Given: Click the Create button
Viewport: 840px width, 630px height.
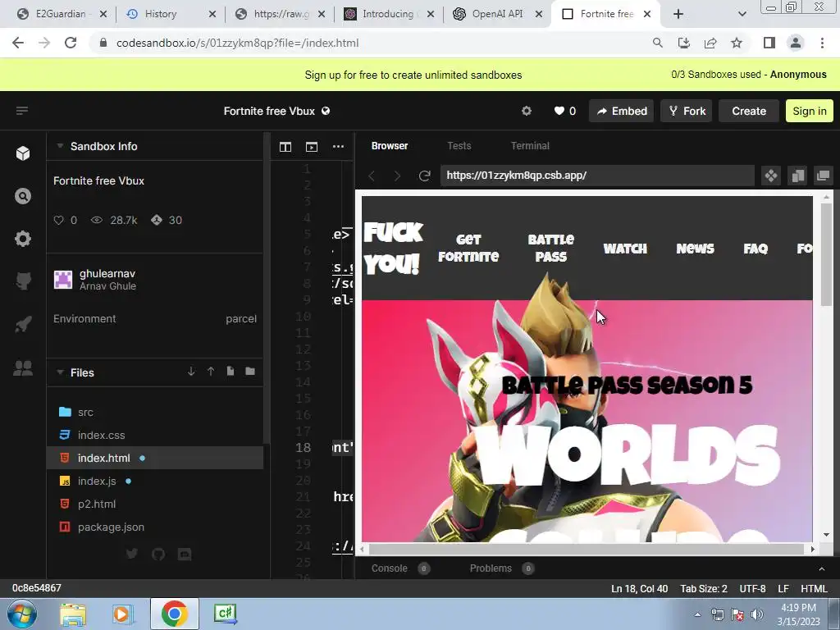Looking at the screenshot, I should coord(749,111).
